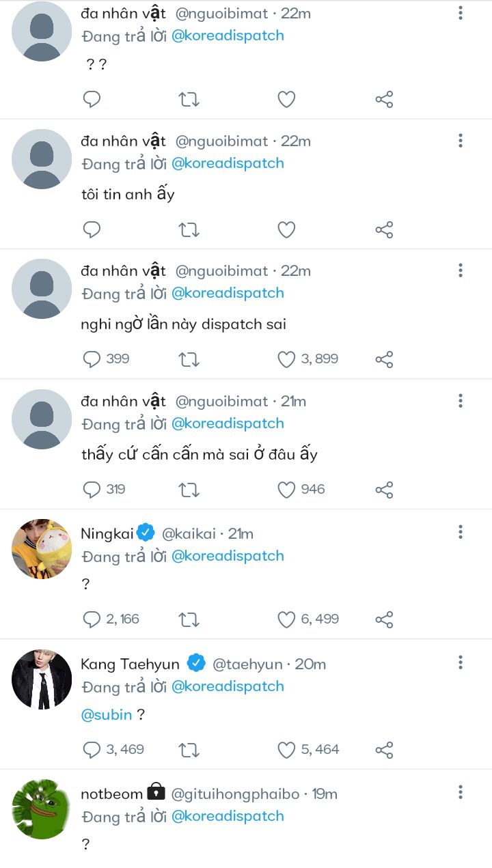Open the @subin mention link
This screenshot has height=868, width=492.
(107, 715)
